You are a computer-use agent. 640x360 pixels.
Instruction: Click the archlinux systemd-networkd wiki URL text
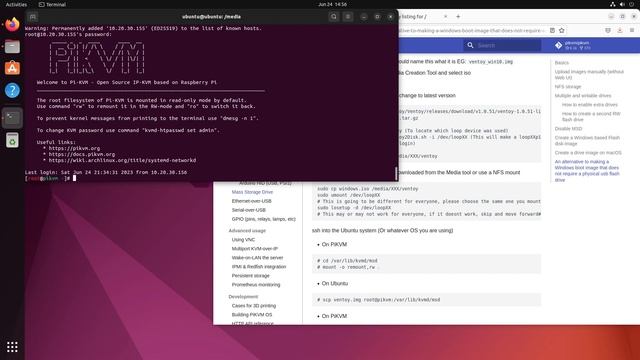click(x=122, y=160)
